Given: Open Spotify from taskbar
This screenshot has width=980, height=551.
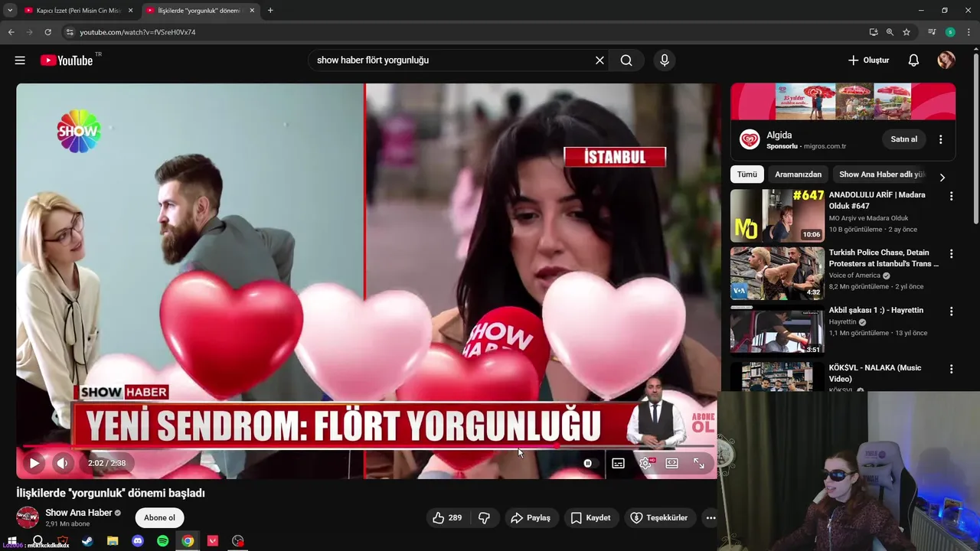Looking at the screenshot, I should point(163,541).
